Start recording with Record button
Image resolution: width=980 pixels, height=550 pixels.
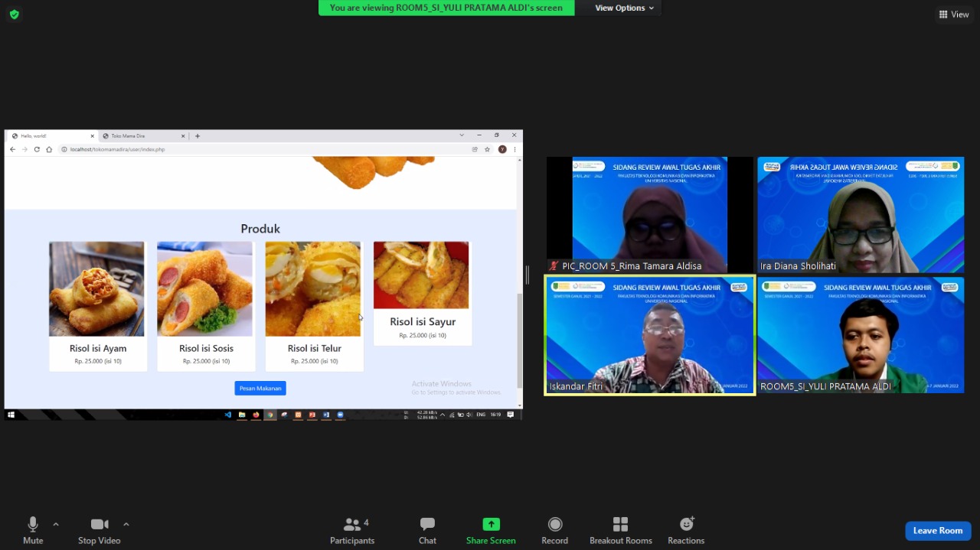coord(554,531)
